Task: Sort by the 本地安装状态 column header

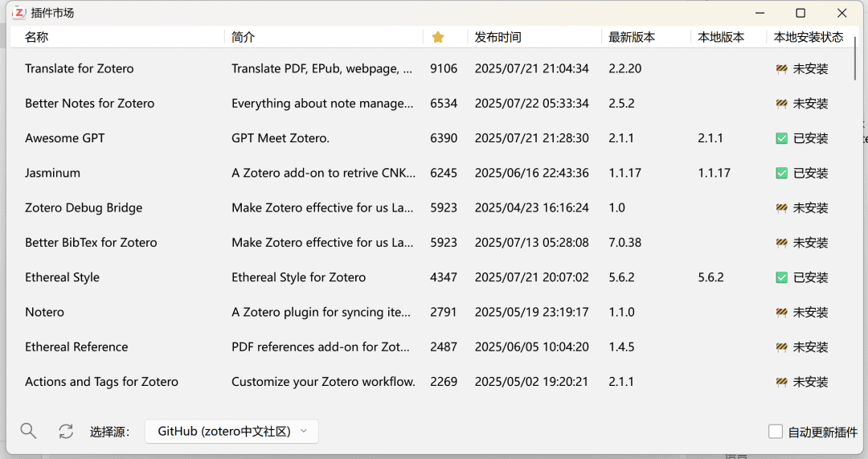Action: pos(809,37)
